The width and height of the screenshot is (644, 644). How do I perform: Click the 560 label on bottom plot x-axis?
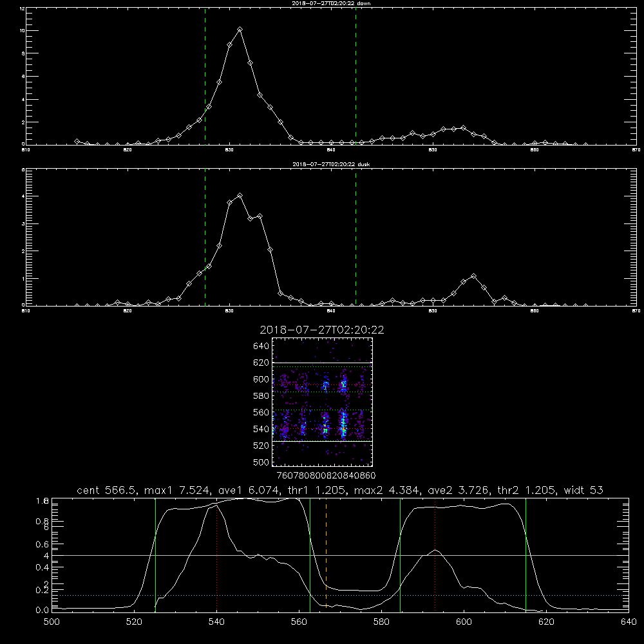coord(299,622)
